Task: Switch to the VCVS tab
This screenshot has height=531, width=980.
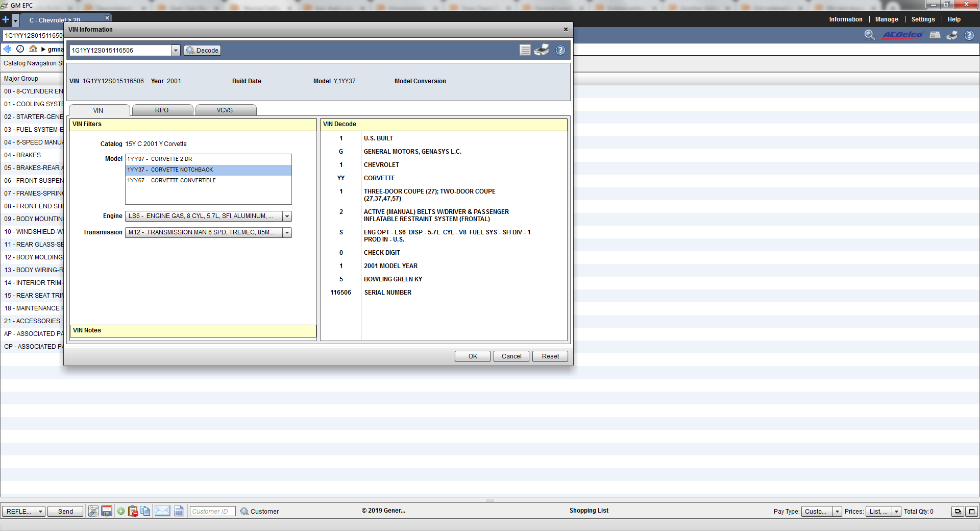Action: [226, 110]
